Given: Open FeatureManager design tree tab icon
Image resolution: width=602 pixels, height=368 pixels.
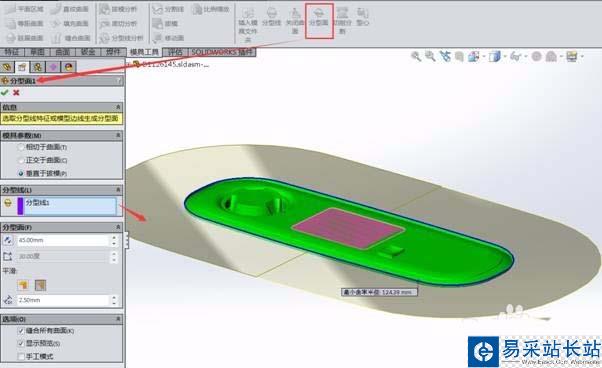Looking at the screenshot, I should click(x=7, y=67).
